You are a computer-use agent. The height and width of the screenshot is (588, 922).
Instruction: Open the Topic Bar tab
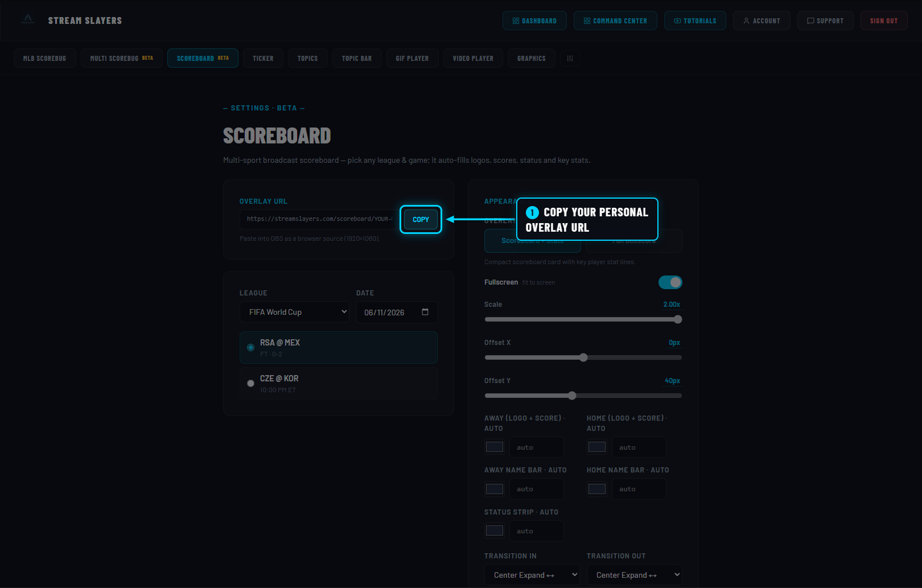(x=357, y=58)
